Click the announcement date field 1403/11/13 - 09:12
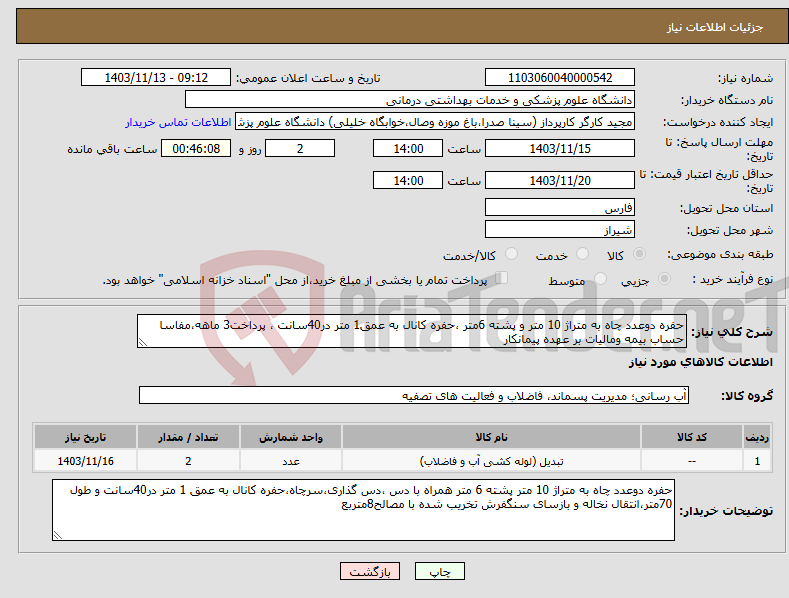This screenshot has height=598, width=789. pos(156,78)
